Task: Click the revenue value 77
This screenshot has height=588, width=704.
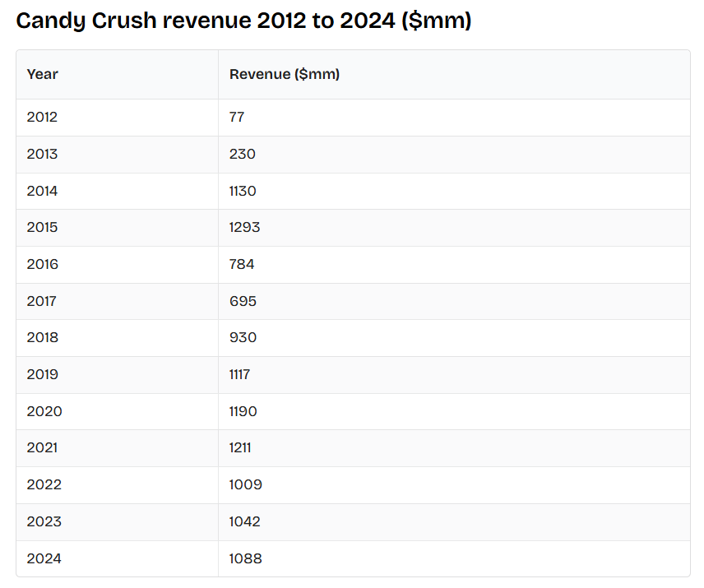Action: pyautogui.click(x=237, y=117)
